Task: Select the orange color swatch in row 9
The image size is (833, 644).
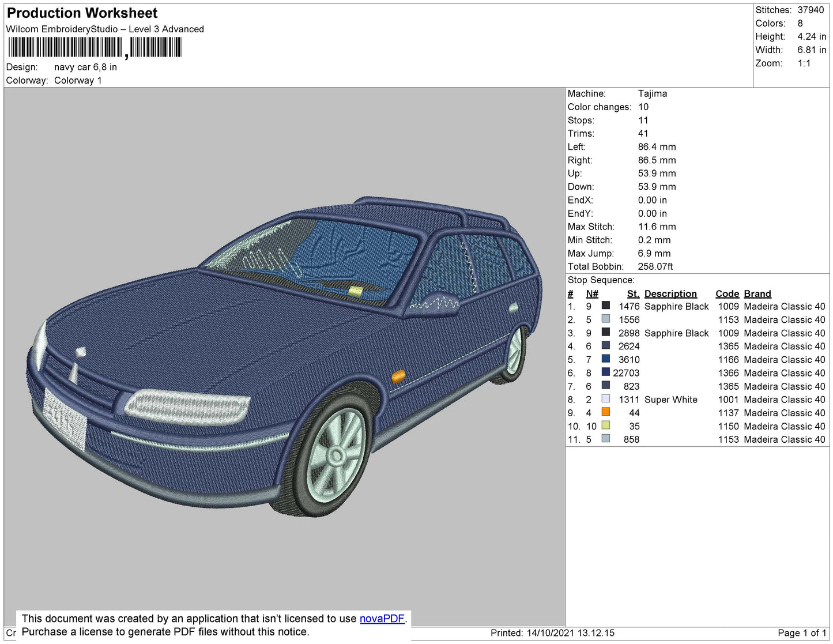Action: pyautogui.click(x=606, y=412)
